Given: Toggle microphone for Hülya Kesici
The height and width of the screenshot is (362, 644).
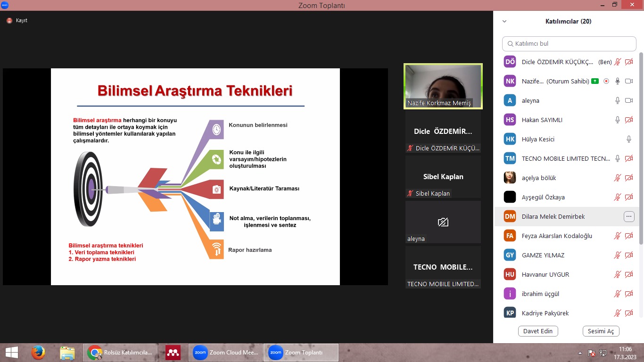Looking at the screenshot, I should pyautogui.click(x=628, y=139).
